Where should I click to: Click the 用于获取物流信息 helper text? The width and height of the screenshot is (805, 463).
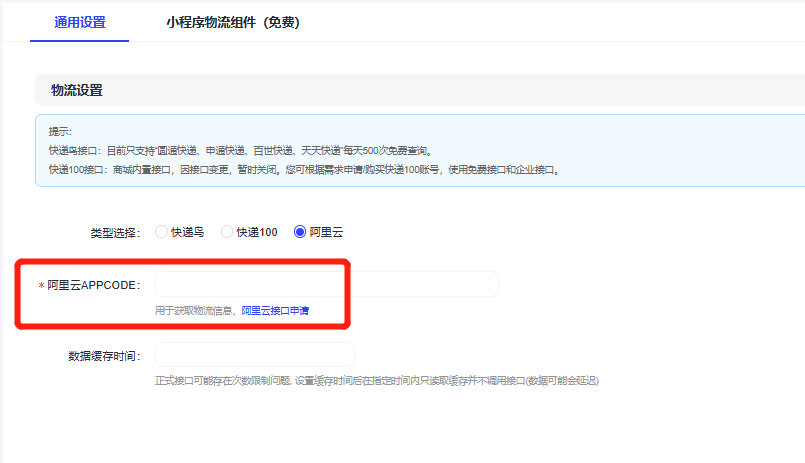(194, 311)
